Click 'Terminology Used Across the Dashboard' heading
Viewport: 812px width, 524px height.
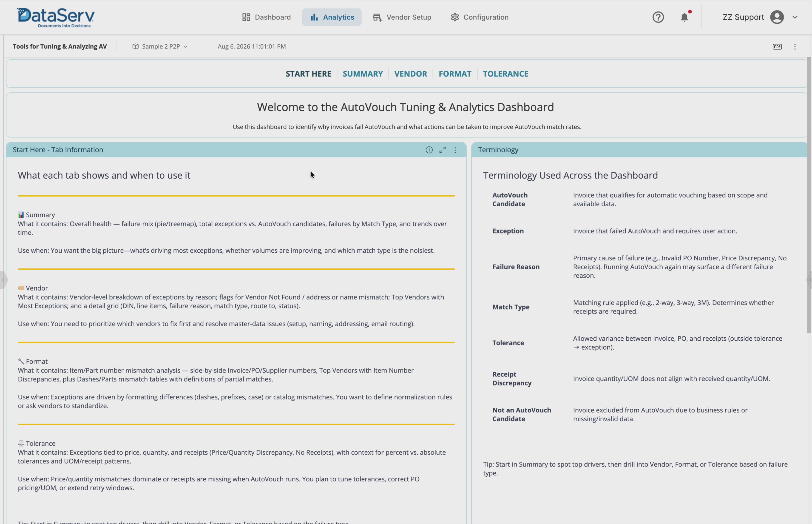[571, 175]
